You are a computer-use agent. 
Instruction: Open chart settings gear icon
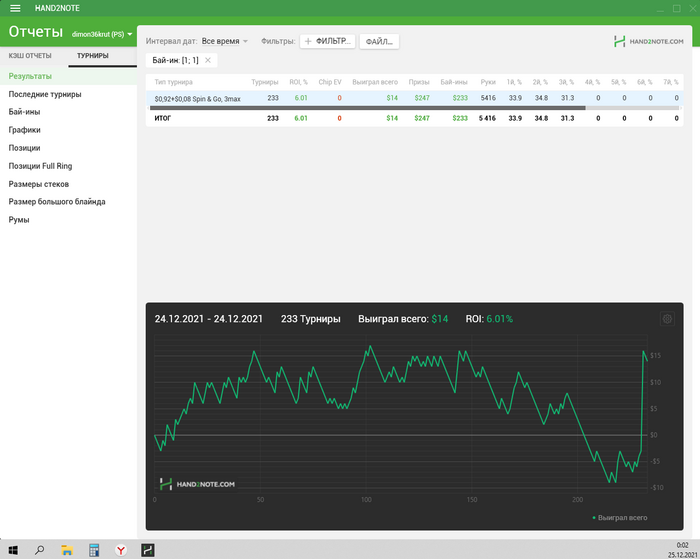[x=668, y=319]
